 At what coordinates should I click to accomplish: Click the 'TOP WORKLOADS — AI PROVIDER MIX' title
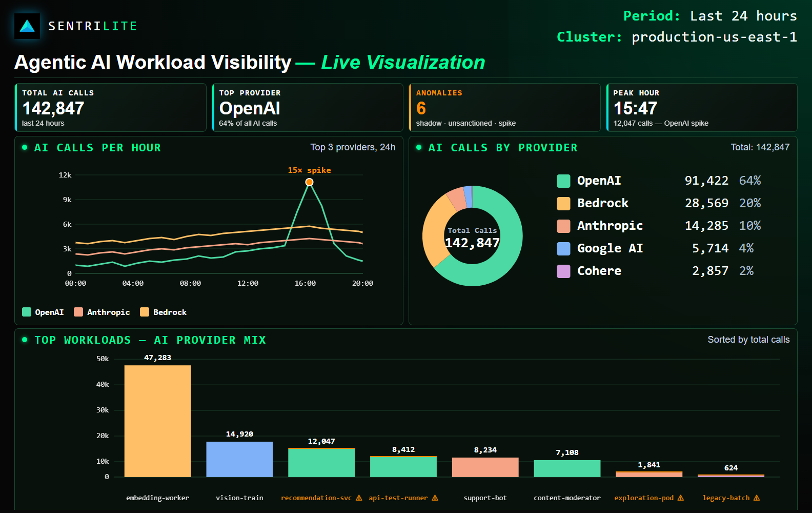tap(150, 340)
